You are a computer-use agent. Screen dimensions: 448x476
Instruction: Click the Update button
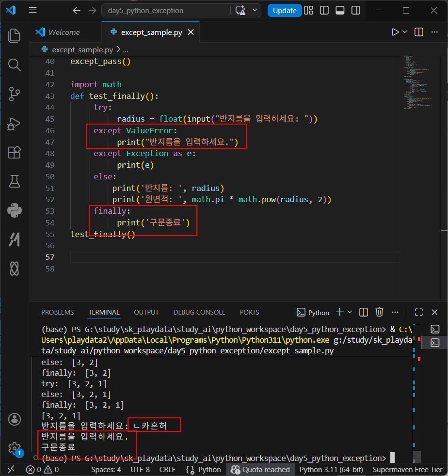tap(284, 11)
